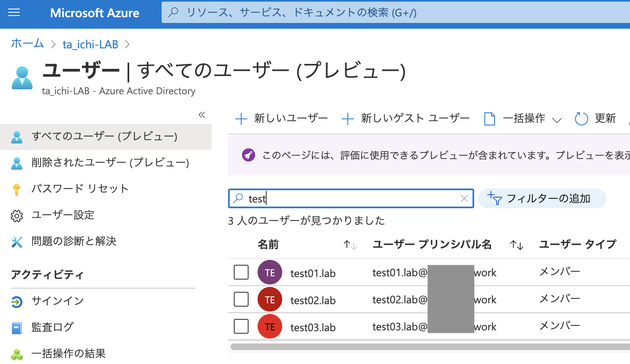Screen dimensions: 630x364
Task: Check the checkbox for test01.lab
Action: [x=241, y=272]
